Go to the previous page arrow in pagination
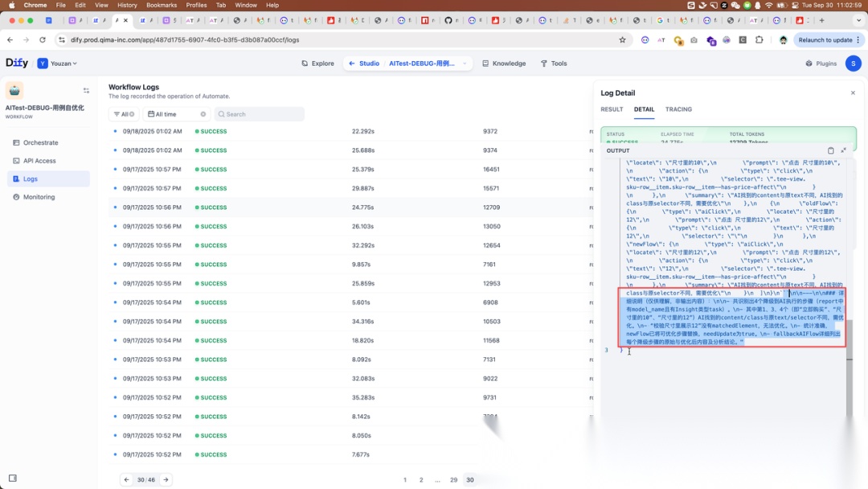 click(x=127, y=479)
